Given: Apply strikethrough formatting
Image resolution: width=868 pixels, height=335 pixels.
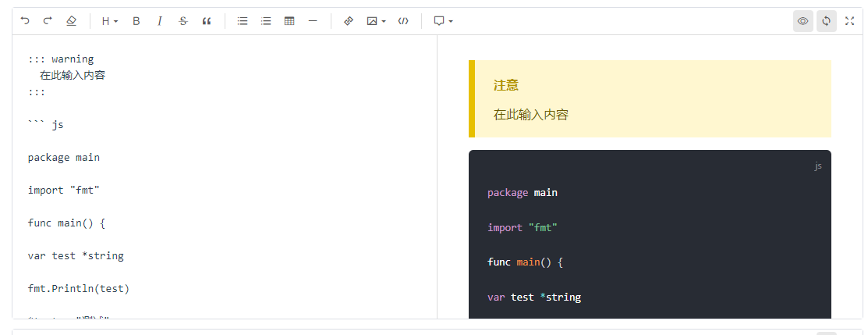Looking at the screenshot, I should pos(183,21).
